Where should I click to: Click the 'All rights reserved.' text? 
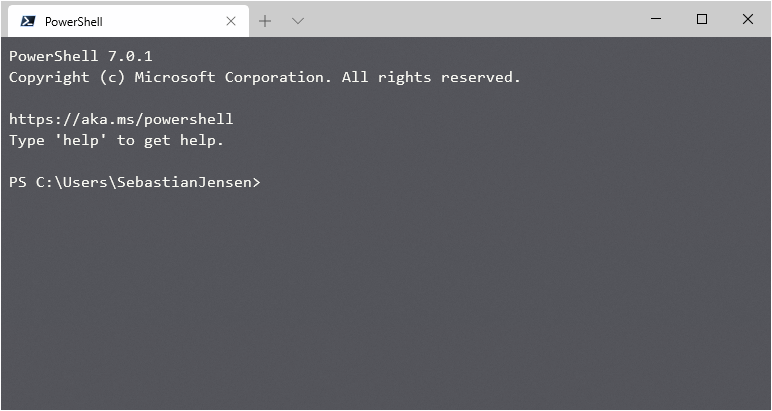[431, 77]
